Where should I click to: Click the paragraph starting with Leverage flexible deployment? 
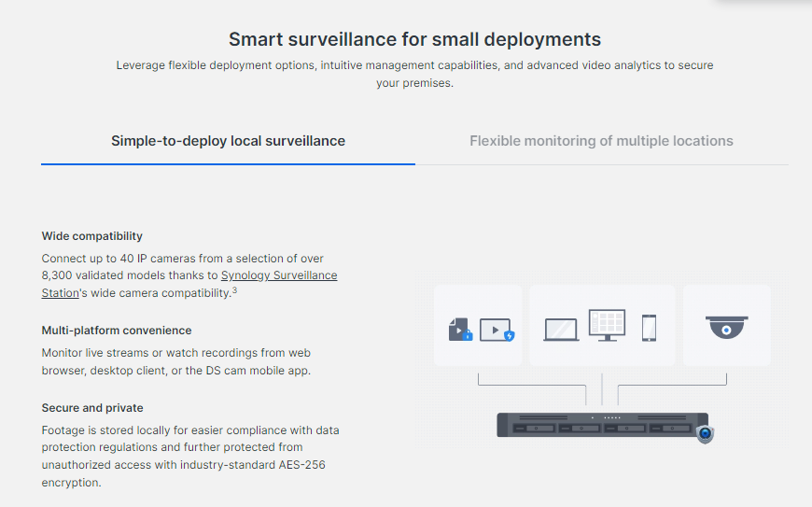(x=414, y=74)
